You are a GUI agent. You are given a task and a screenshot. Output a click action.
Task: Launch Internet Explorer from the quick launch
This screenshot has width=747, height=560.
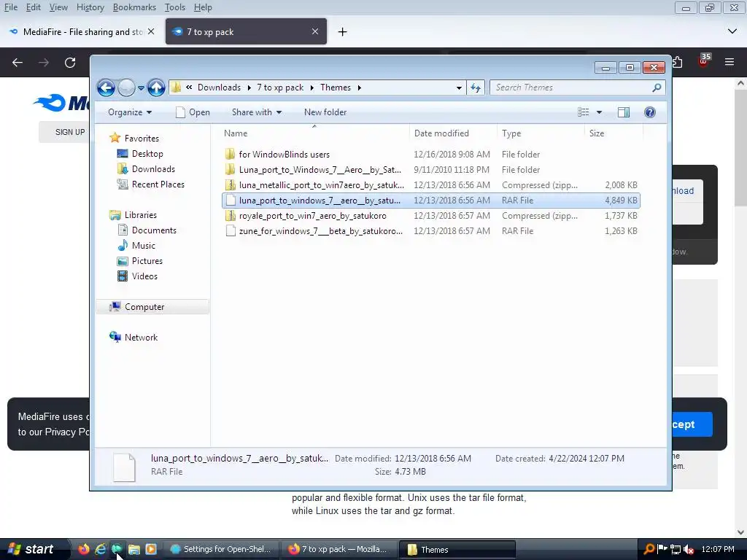tap(101, 549)
